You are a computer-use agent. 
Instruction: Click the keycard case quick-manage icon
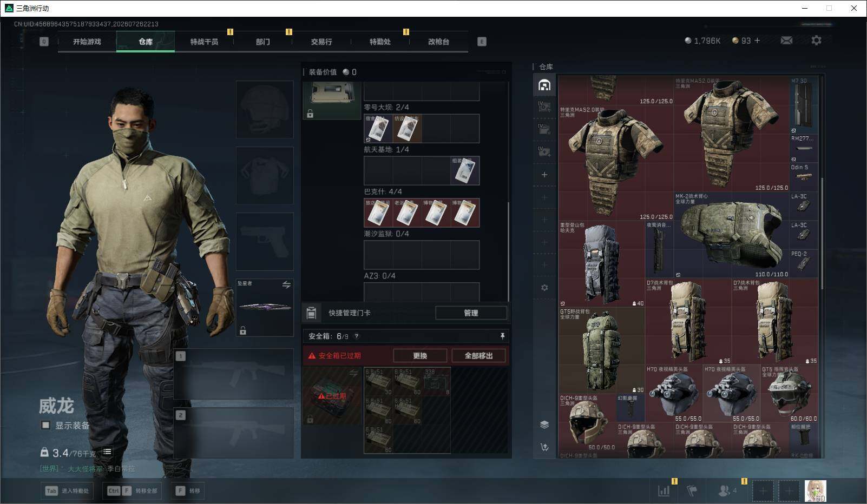[311, 313]
